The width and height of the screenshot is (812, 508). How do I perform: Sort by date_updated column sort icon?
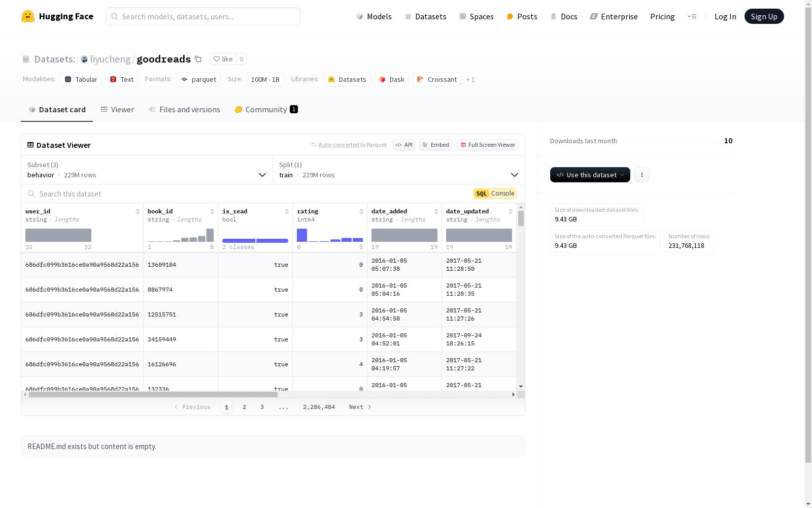(x=511, y=211)
